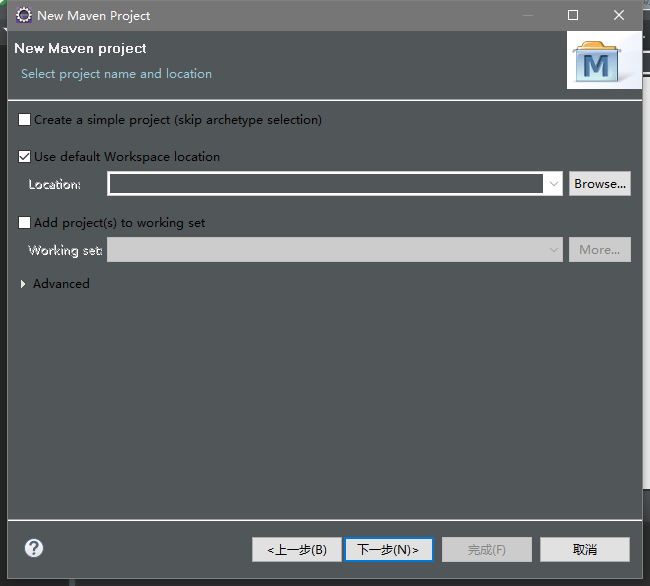Click the More... button
Image resolution: width=650 pixels, height=586 pixels.
point(600,249)
